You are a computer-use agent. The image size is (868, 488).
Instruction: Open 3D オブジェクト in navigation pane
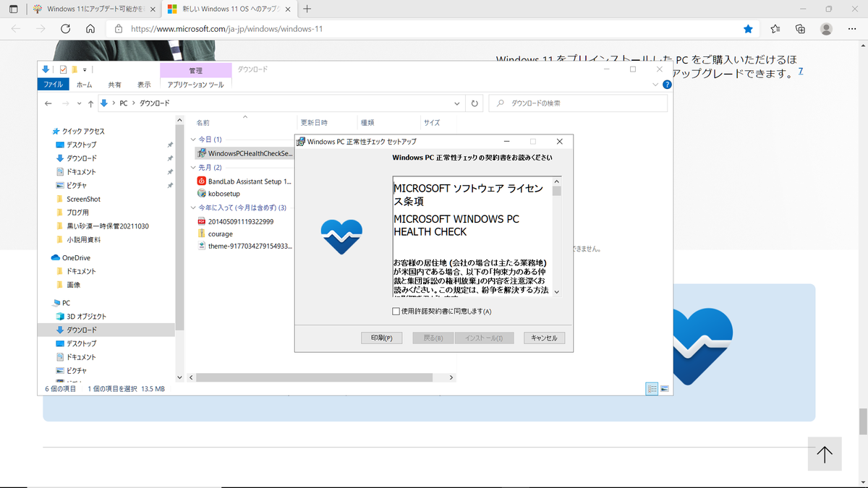point(81,317)
